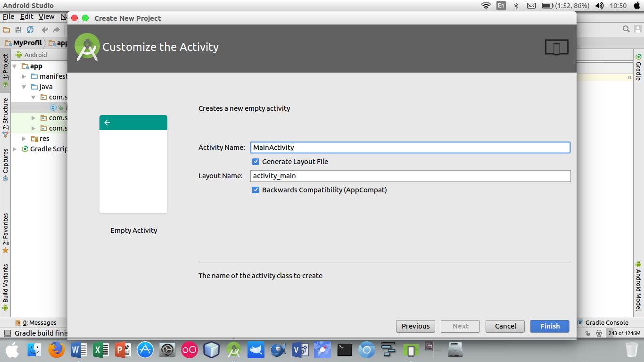644x362 pixels.
Task: Open the Android Model side tab
Action: click(x=638, y=285)
